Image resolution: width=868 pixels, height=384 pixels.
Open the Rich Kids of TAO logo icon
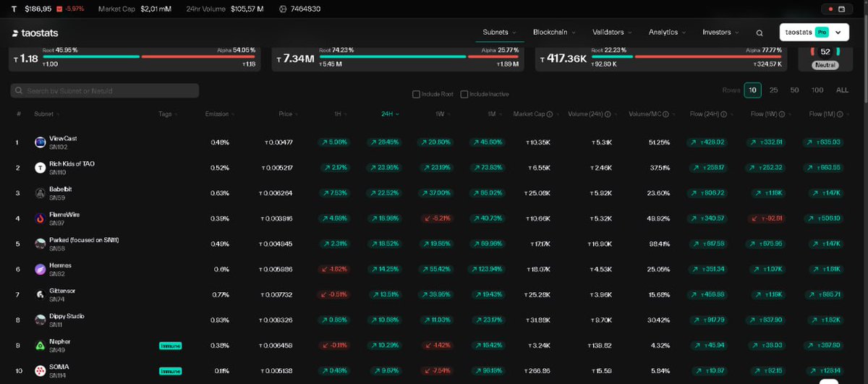[41, 168]
